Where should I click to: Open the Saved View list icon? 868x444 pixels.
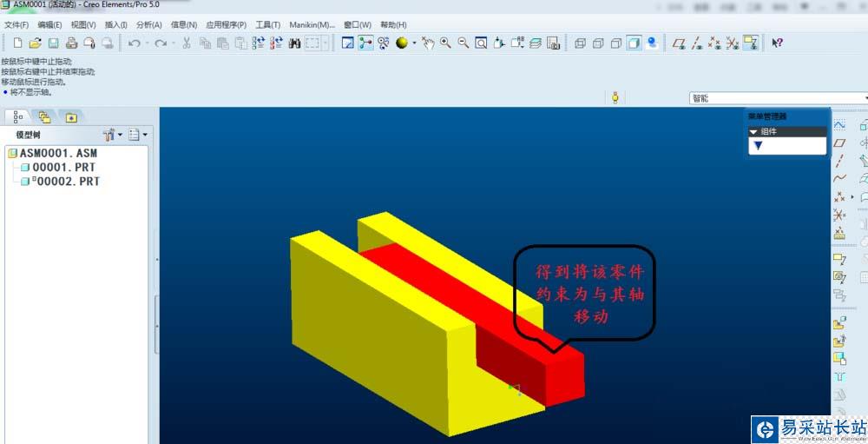pyautogui.click(x=517, y=43)
